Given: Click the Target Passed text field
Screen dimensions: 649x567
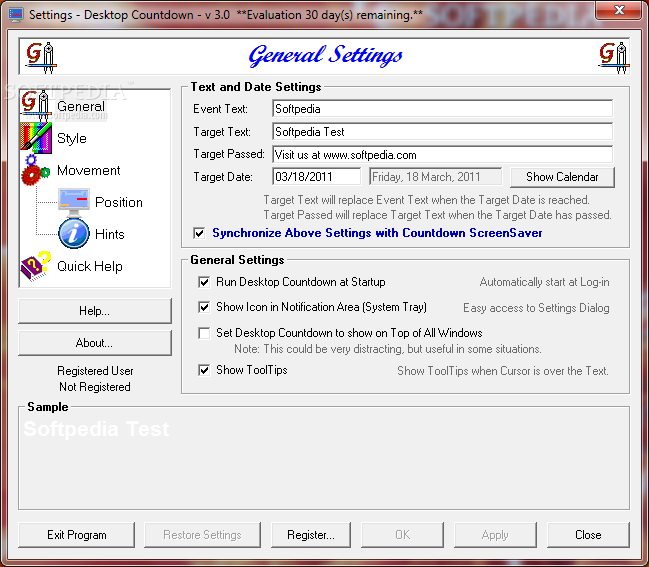Looking at the screenshot, I should coord(442,155).
